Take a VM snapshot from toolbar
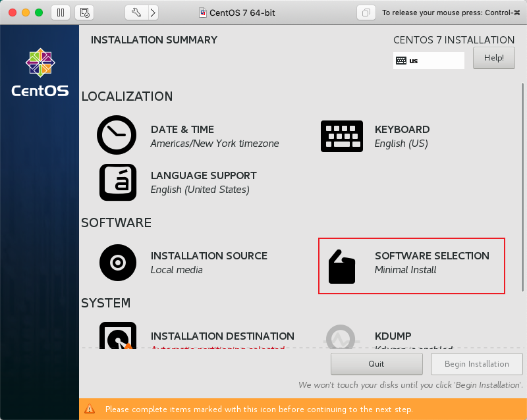 (x=84, y=13)
